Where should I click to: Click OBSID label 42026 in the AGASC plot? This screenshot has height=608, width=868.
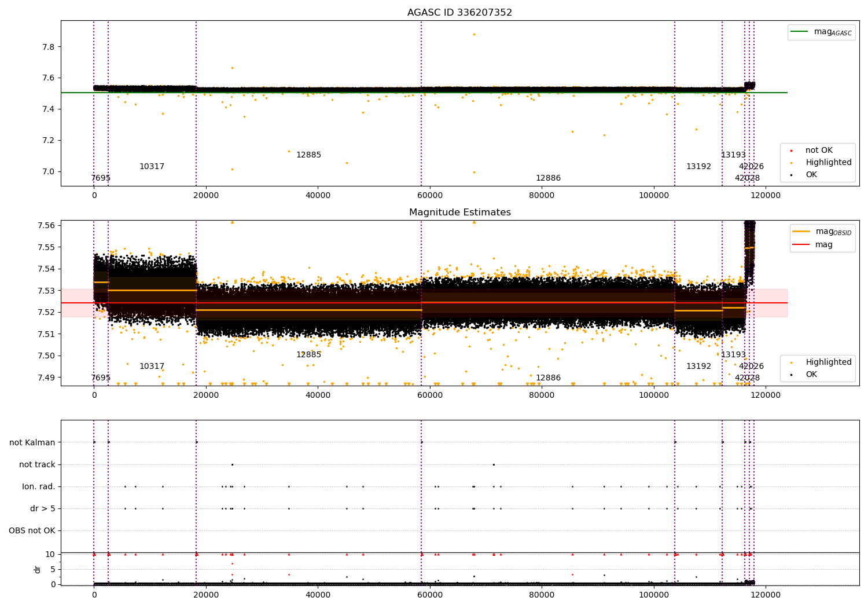coord(751,167)
